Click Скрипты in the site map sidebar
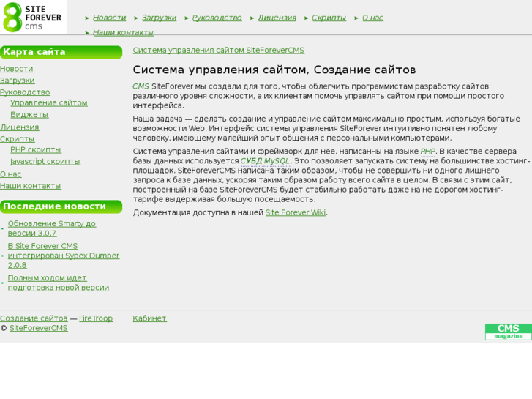This screenshot has height=399, width=532. (x=18, y=139)
